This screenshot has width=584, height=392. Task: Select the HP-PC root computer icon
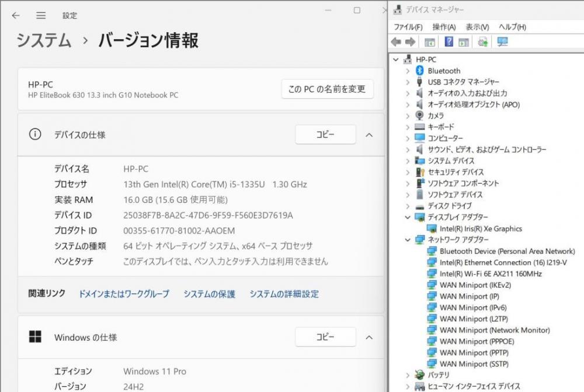(x=408, y=59)
